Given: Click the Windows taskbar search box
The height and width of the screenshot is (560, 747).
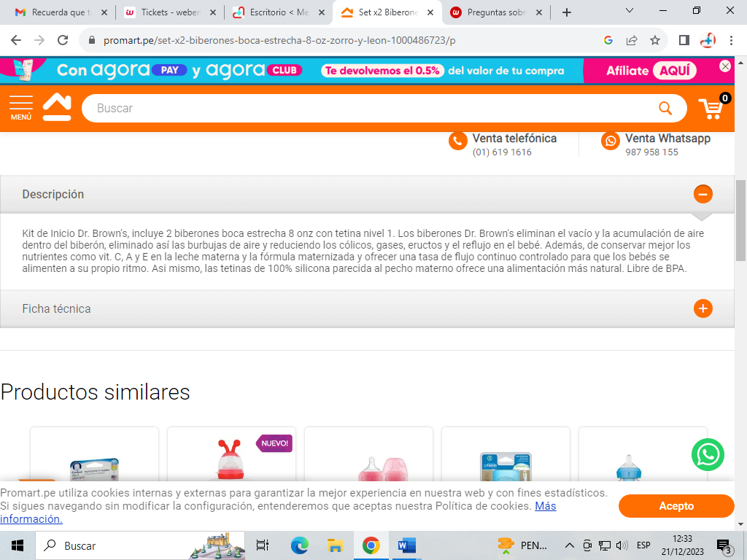Looking at the screenshot, I should click(x=140, y=545).
